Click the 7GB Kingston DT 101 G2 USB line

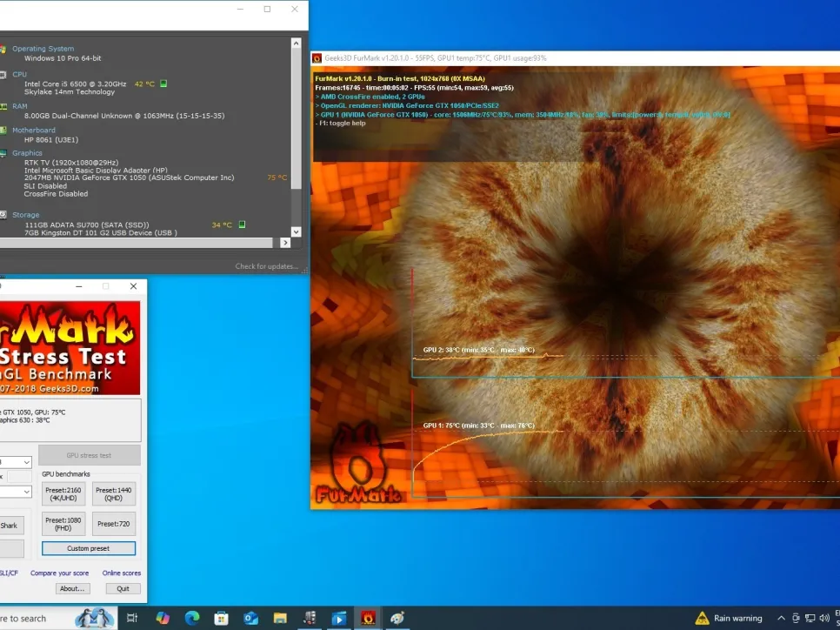[101, 232]
